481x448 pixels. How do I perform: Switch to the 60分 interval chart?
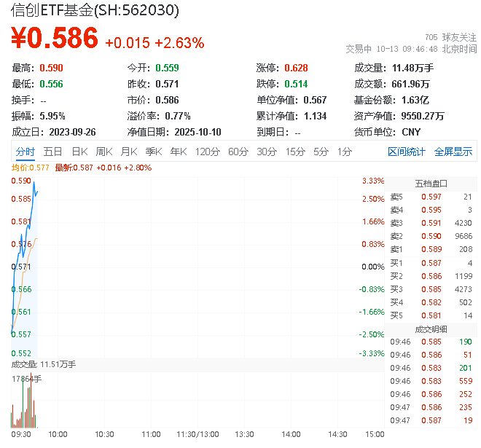coord(238,152)
